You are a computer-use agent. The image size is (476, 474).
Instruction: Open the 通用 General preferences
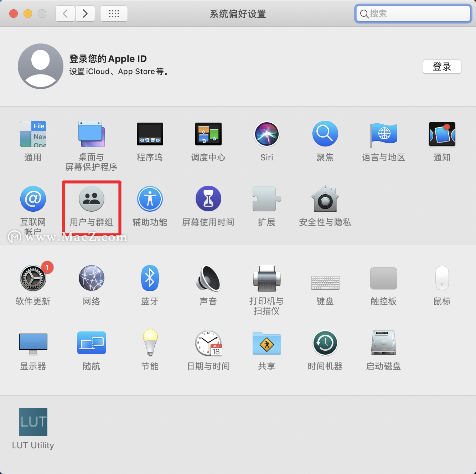[33, 134]
